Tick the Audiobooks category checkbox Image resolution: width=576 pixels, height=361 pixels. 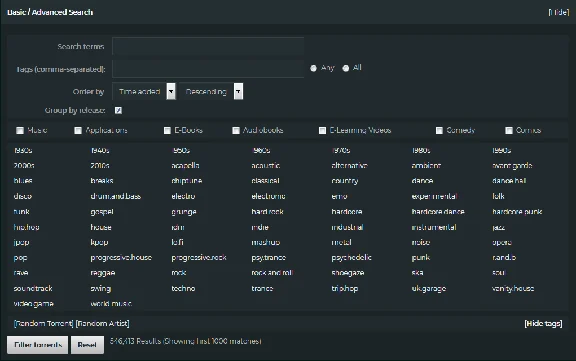tap(236, 130)
